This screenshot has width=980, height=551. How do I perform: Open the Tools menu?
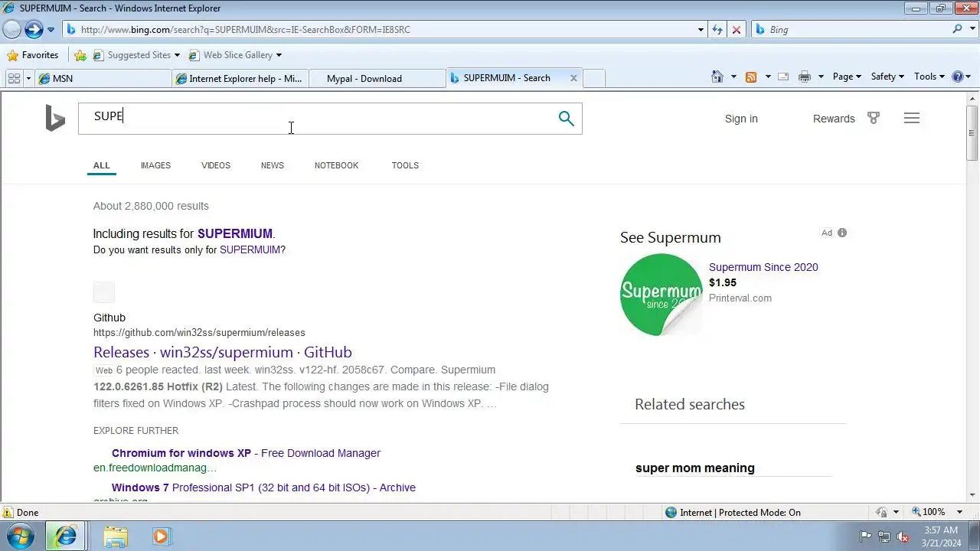(x=929, y=77)
